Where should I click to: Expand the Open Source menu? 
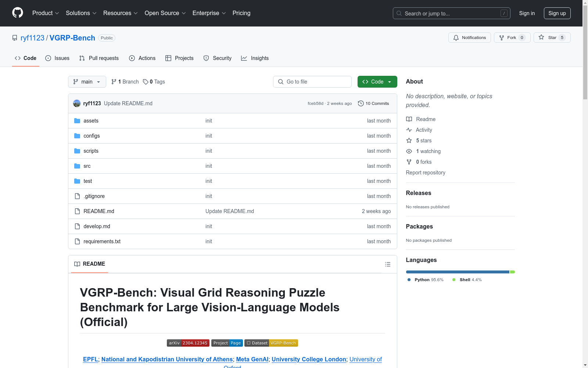(x=165, y=13)
